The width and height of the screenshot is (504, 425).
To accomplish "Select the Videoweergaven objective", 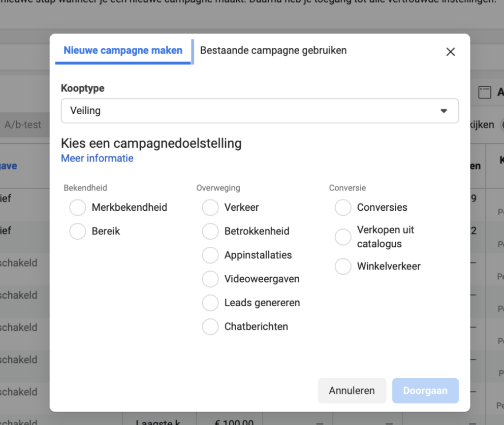I will pyautogui.click(x=210, y=279).
